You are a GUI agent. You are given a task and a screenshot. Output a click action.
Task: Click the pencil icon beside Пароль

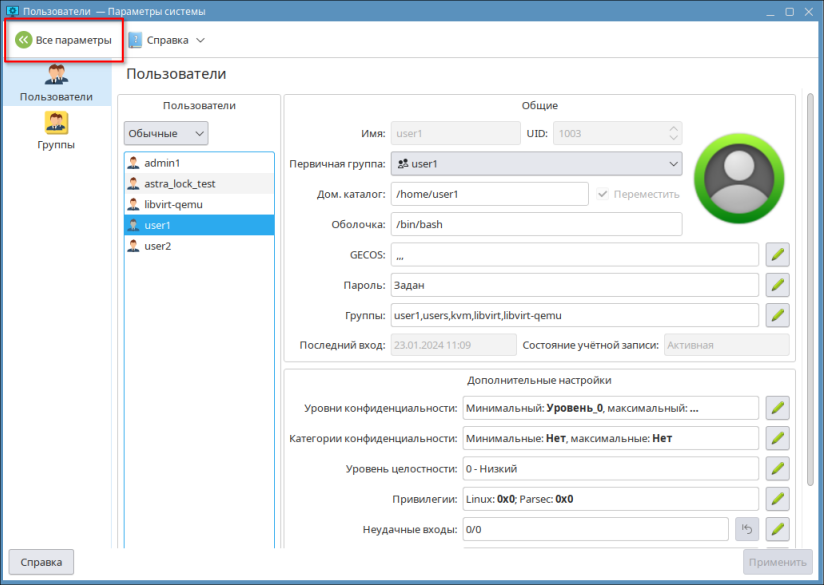778,285
